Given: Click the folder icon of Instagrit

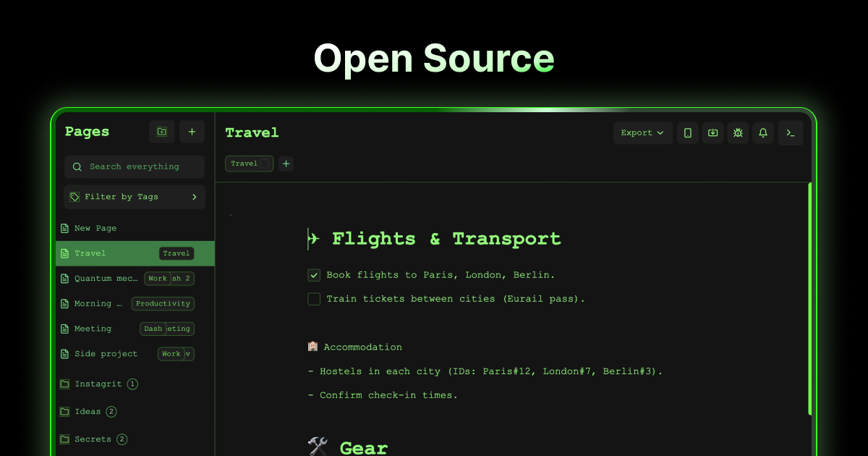Looking at the screenshot, I should coord(65,384).
